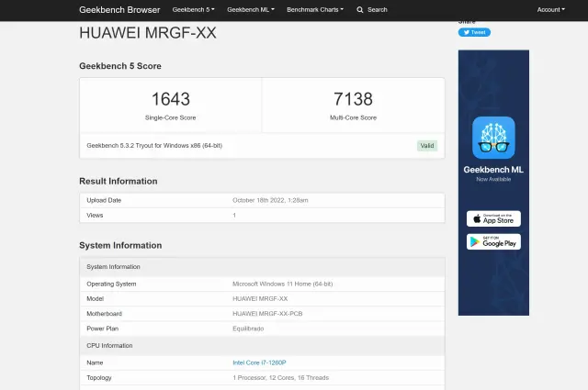The width and height of the screenshot is (588, 390).
Task: Click the Download on the App Store badge
Action: [493, 218]
